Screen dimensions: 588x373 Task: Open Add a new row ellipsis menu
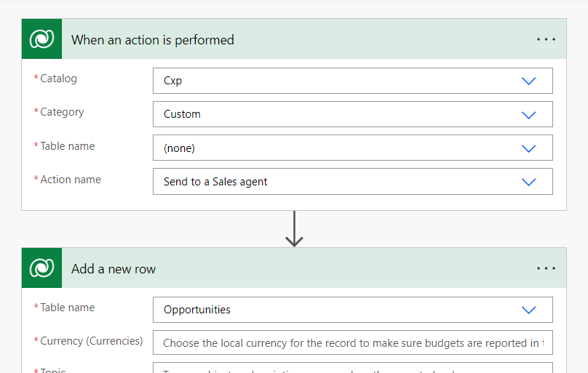click(546, 268)
